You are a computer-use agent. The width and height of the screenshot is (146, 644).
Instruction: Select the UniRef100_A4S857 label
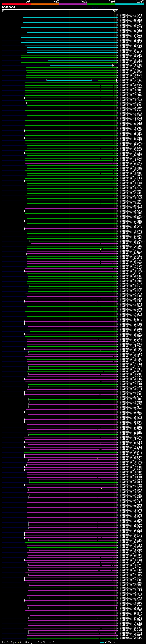pyautogui.click(x=131, y=72)
